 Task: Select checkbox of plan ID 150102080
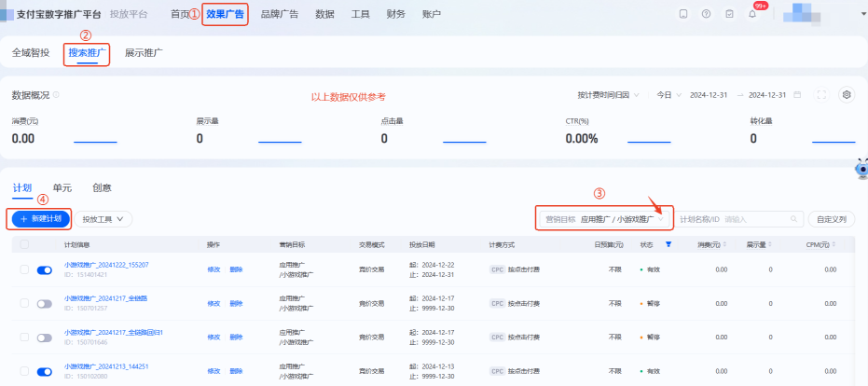pyautogui.click(x=24, y=371)
